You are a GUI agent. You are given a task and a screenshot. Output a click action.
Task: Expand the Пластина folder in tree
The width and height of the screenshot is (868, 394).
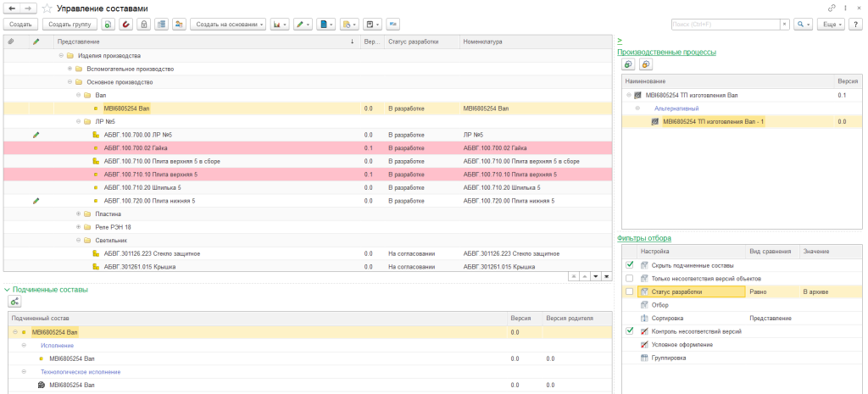coord(78,214)
